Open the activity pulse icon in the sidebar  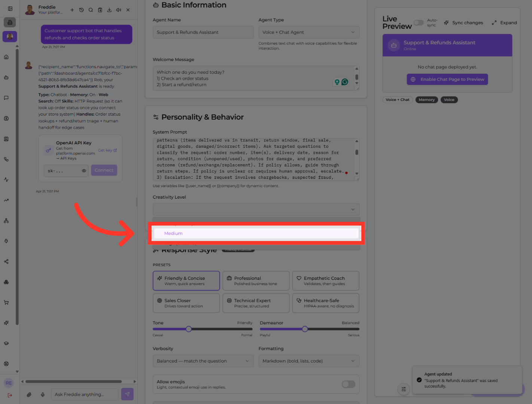point(6,180)
